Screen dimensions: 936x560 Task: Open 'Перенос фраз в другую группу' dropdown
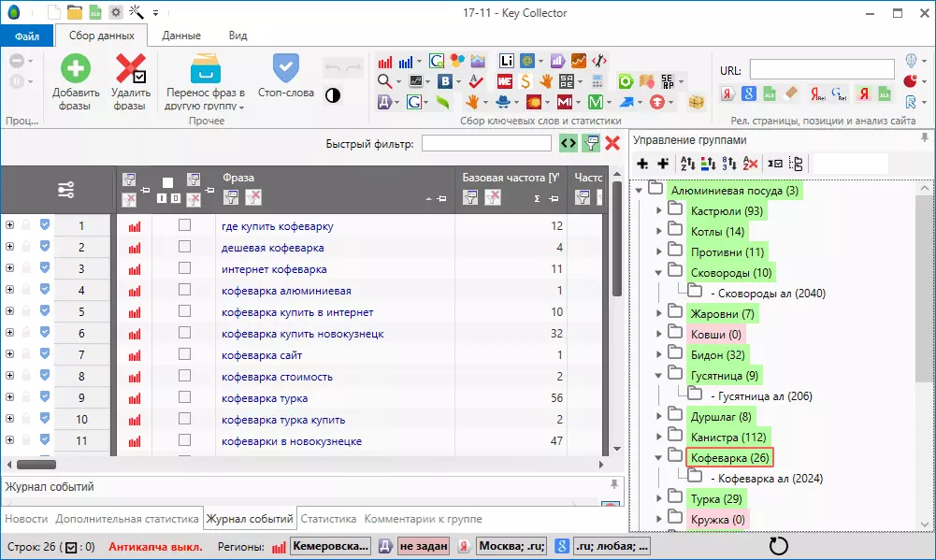[x=205, y=100]
